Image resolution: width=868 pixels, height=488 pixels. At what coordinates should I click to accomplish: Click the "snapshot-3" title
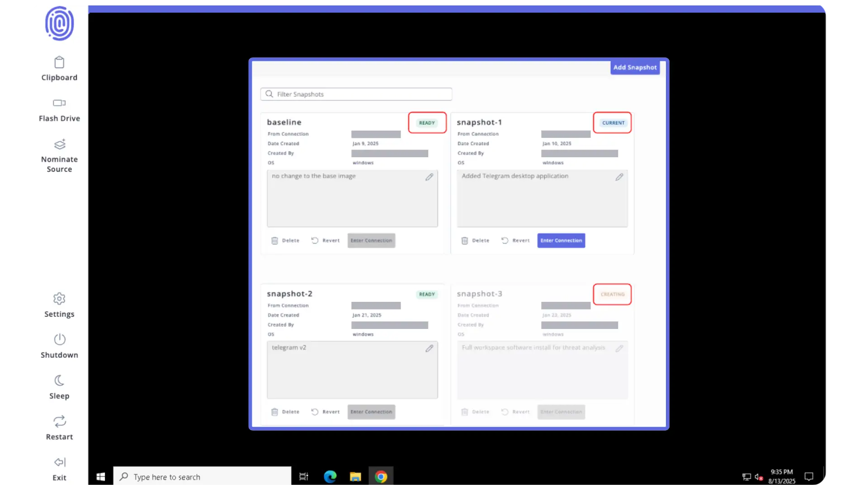coord(479,294)
